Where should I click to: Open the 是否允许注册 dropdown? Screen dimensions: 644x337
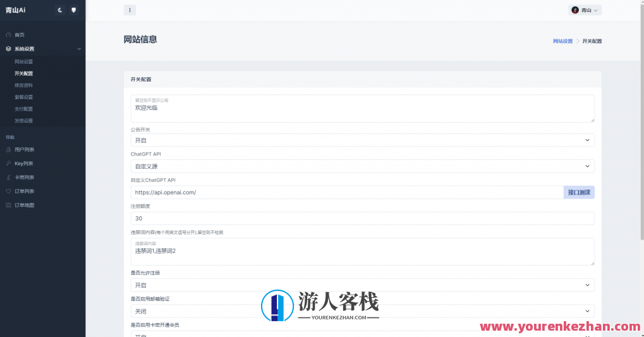click(x=362, y=285)
